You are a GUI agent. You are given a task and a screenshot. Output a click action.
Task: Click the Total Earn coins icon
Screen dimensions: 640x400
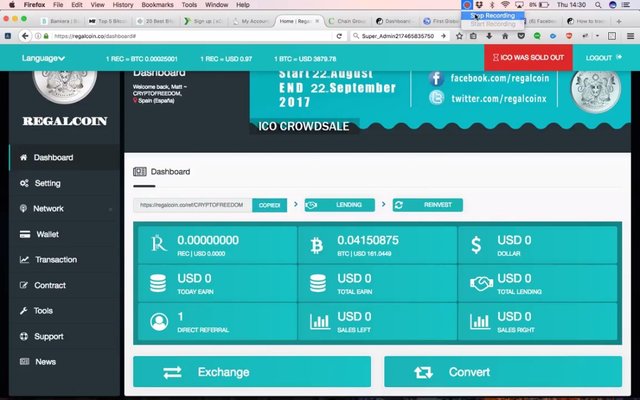point(318,283)
